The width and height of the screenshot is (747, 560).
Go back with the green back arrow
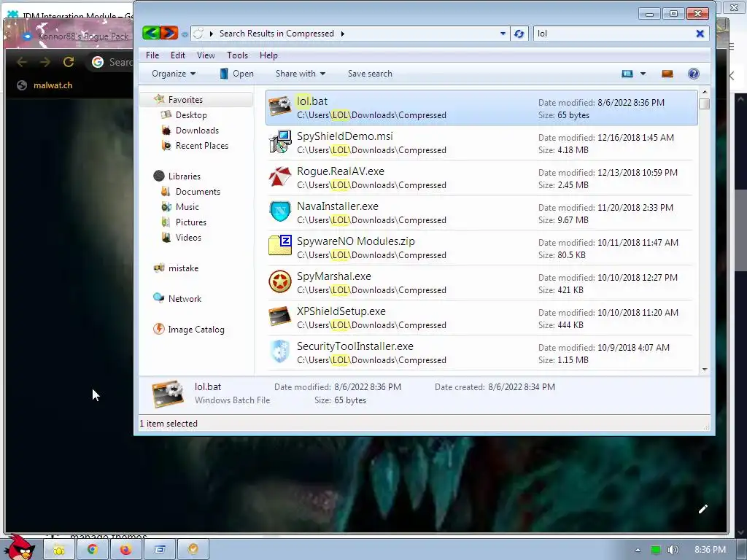[150, 33]
